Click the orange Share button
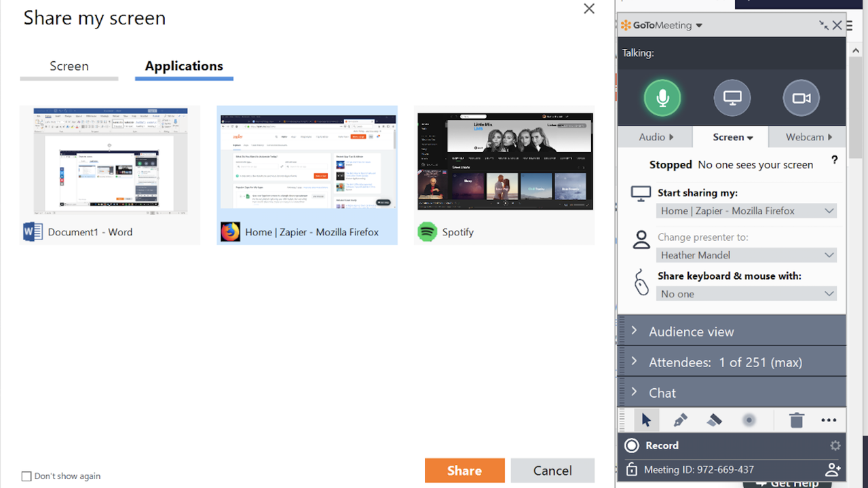Viewport: 868px width, 488px height. click(x=464, y=470)
